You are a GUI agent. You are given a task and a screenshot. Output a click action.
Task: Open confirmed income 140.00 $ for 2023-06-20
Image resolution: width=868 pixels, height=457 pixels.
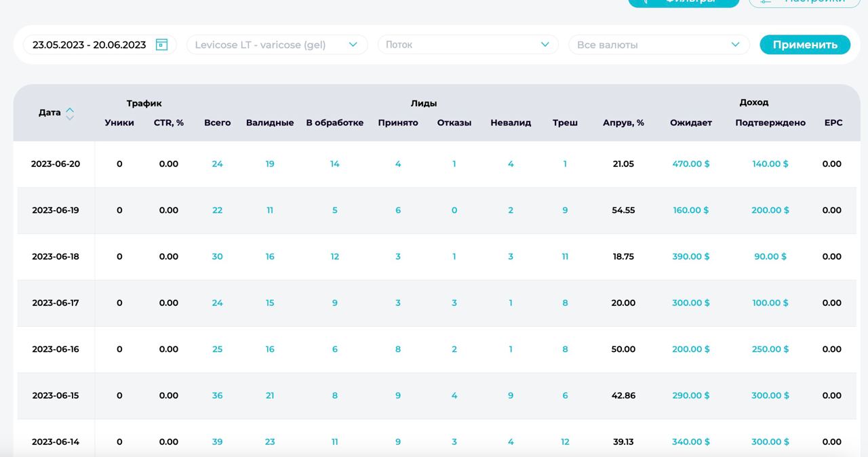[x=770, y=164]
